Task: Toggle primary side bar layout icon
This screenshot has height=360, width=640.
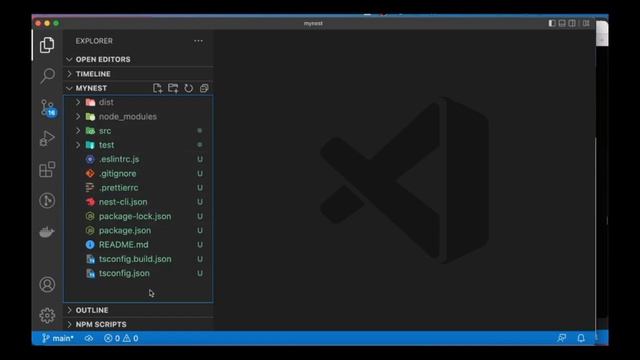Action: [552, 23]
